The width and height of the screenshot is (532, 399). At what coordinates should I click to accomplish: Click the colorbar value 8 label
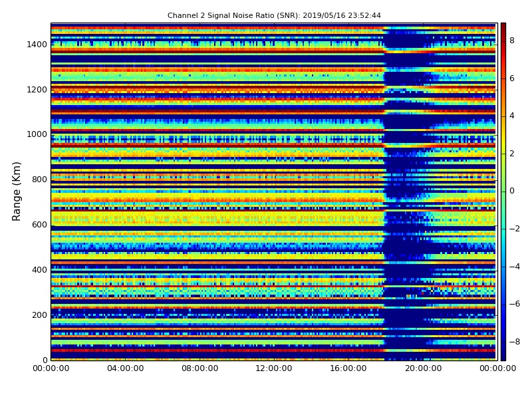(x=512, y=41)
